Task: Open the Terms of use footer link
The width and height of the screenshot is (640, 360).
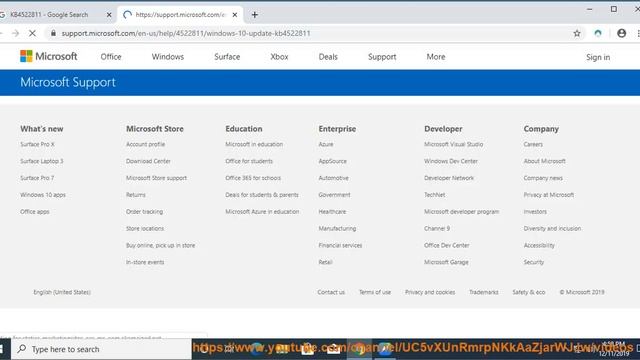Action: pyautogui.click(x=375, y=292)
